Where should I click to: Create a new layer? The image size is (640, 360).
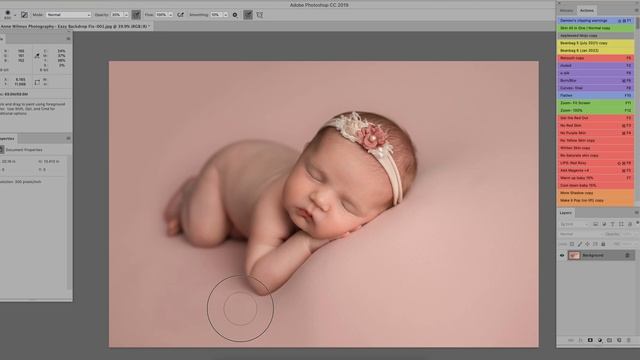point(619,340)
